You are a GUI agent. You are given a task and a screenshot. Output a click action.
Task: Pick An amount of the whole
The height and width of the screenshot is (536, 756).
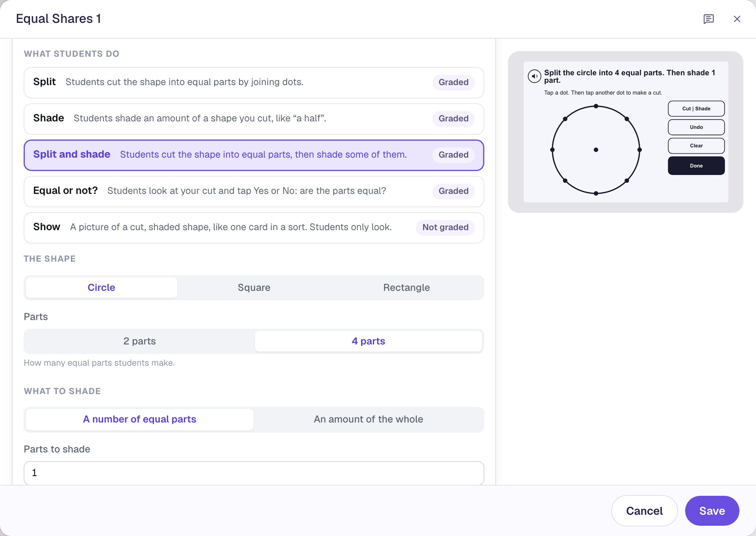(368, 419)
